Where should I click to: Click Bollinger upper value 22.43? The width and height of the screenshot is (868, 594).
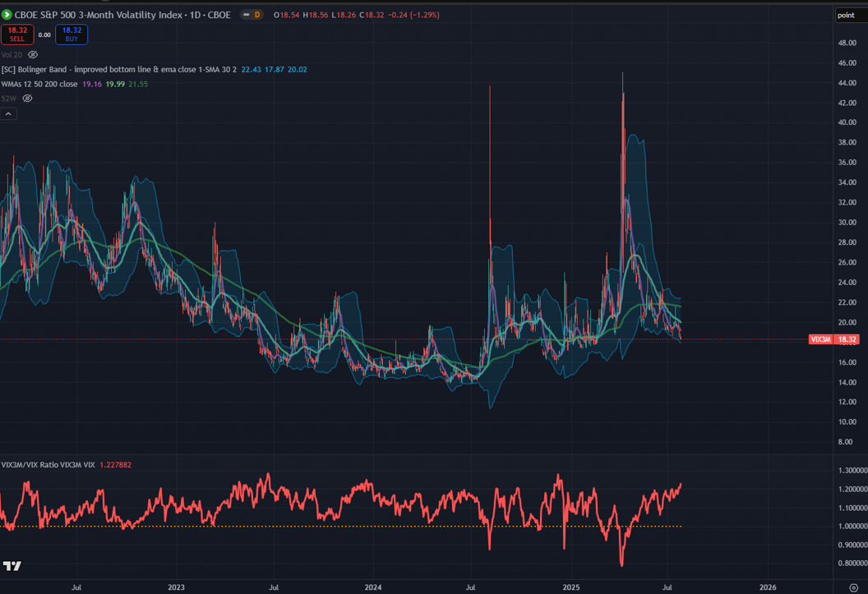pyautogui.click(x=251, y=70)
